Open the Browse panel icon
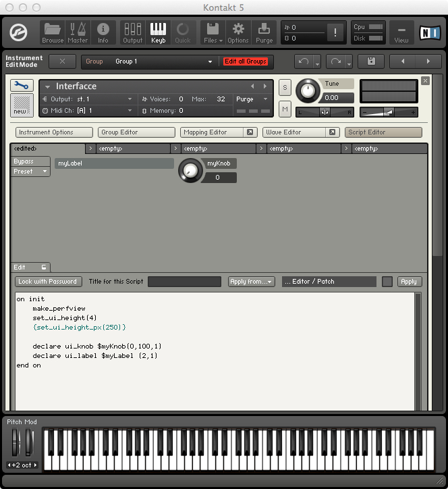Screen dimensions: 448x489 (x=53, y=32)
